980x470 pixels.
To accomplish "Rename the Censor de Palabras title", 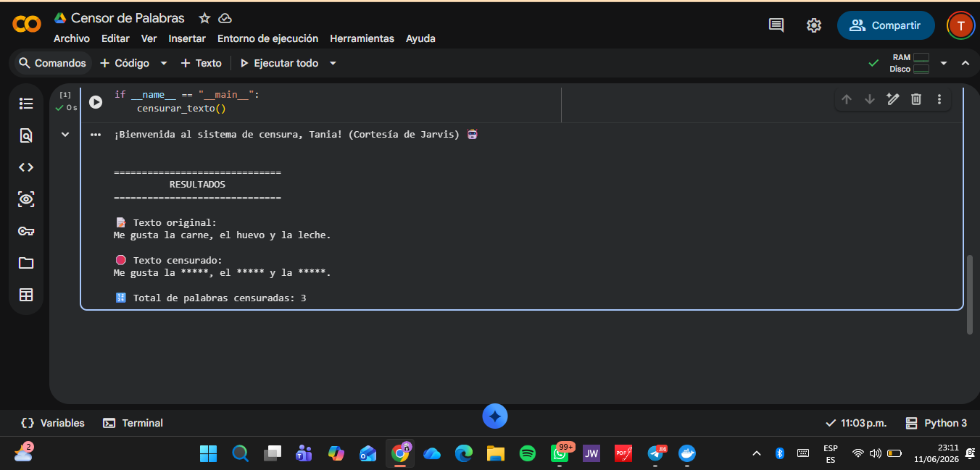I will coord(128,18).
